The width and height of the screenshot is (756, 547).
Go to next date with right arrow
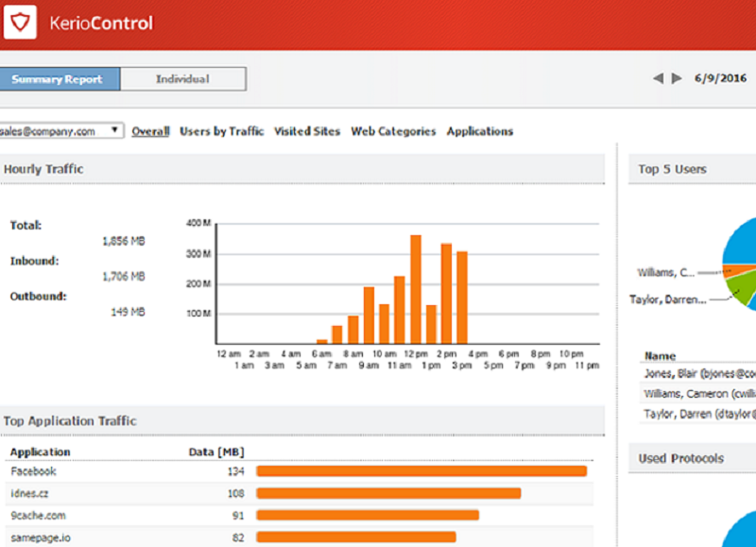(677, 78)
